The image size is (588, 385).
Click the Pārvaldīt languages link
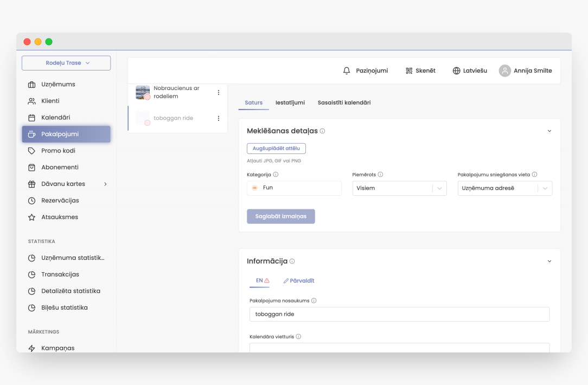tap(299, 281)
